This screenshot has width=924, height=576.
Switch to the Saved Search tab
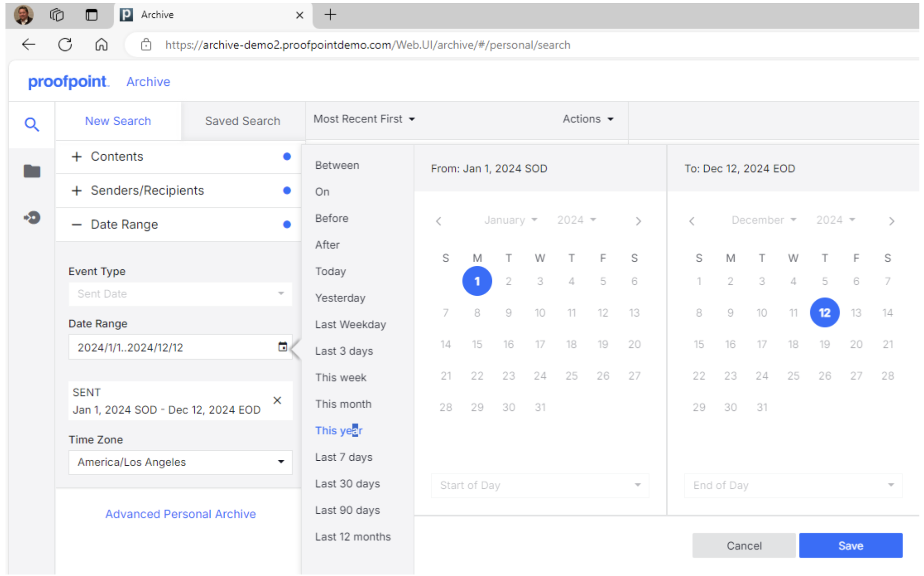(x=242, y=121)
